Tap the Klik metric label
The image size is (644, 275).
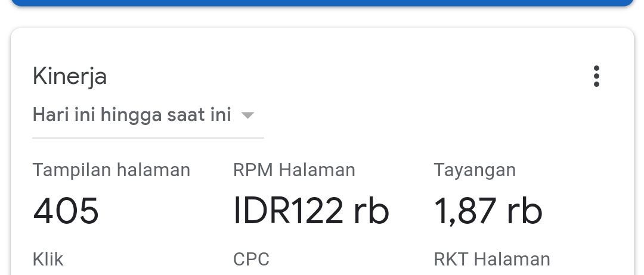click(x=48, y=260)
